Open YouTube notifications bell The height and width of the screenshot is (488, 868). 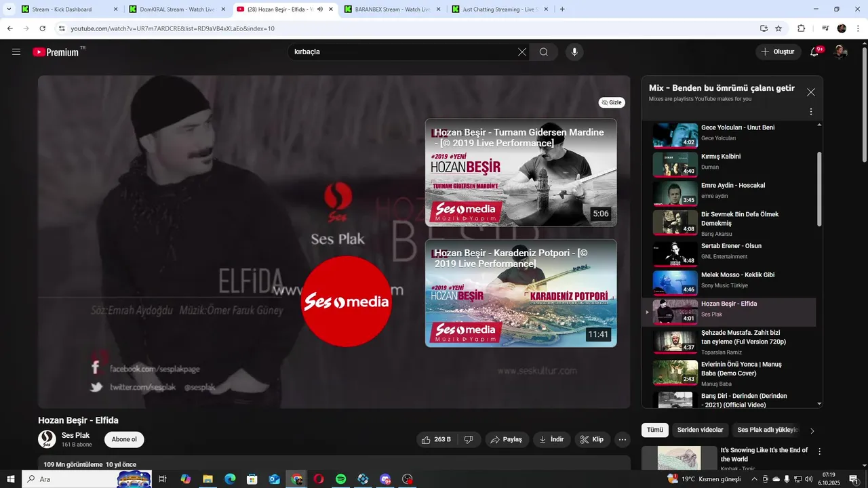tap(815, 52)
